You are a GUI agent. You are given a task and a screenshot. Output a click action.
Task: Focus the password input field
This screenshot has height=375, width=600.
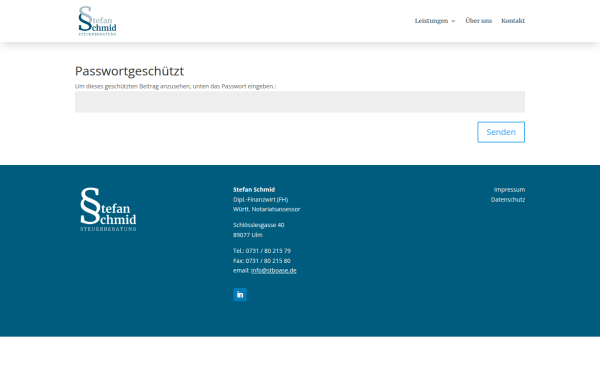point(300,102)
